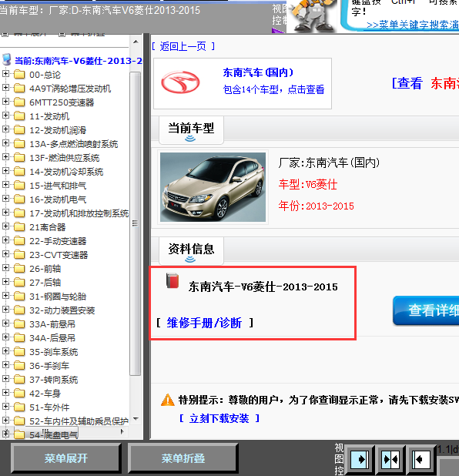
Task: Open the 21离合器 folder icon
Action: [x=19, y=226]
